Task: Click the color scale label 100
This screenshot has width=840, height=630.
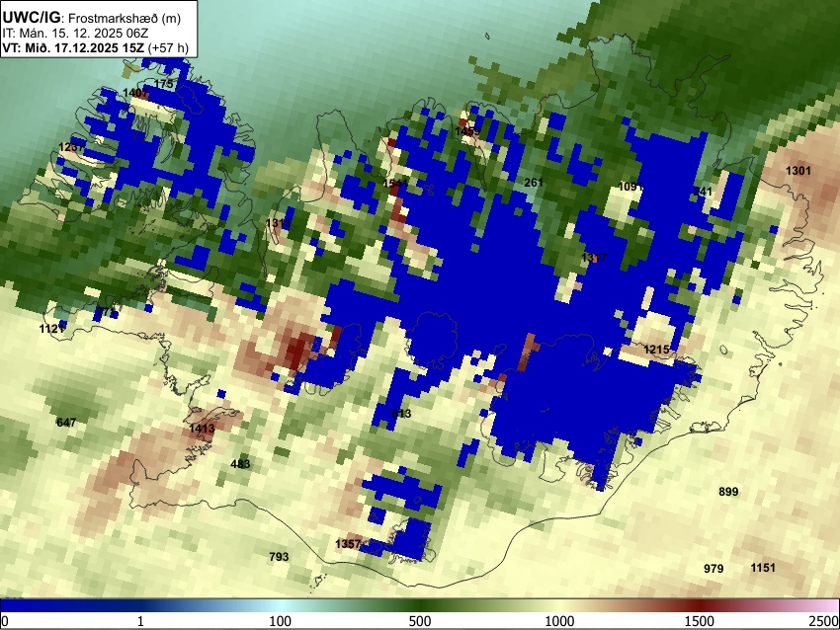Action: pos(281,621)
